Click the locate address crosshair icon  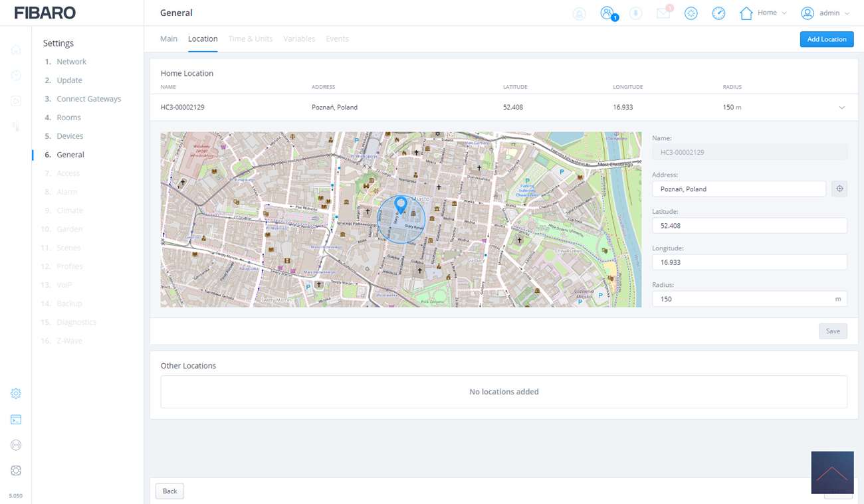(x=839, y=189)
